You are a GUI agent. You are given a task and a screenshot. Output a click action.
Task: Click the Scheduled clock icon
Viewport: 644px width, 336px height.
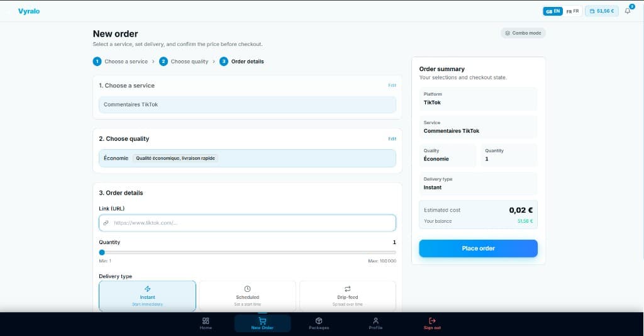pyautogui.click(x=247, y=289)
